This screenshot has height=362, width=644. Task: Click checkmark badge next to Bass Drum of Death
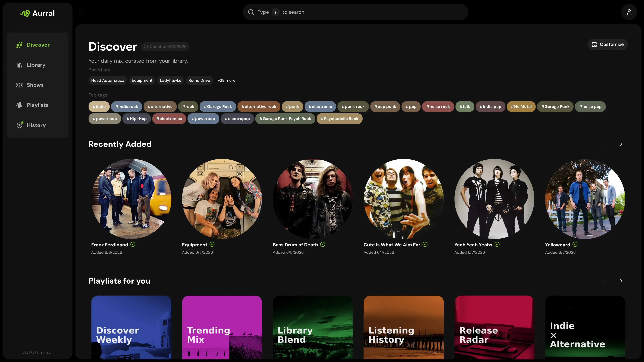tap(323, 245)
